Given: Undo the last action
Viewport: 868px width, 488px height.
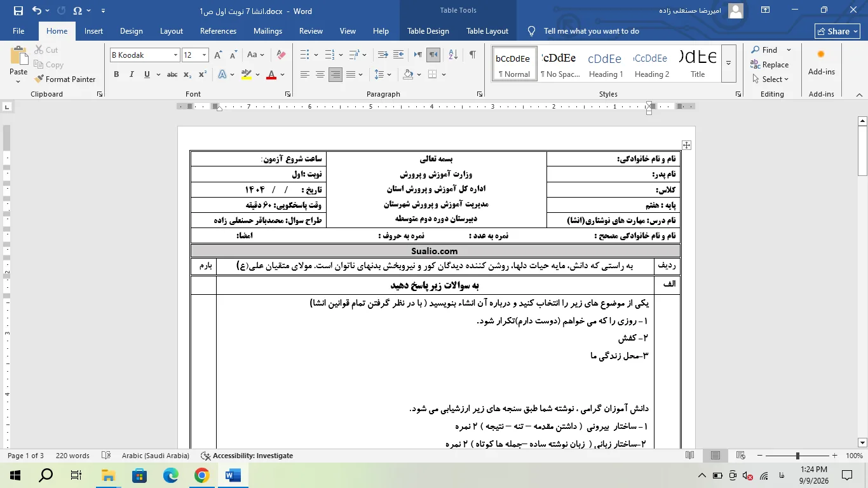Looking at the screenshot, I should (x=37, y=10).
